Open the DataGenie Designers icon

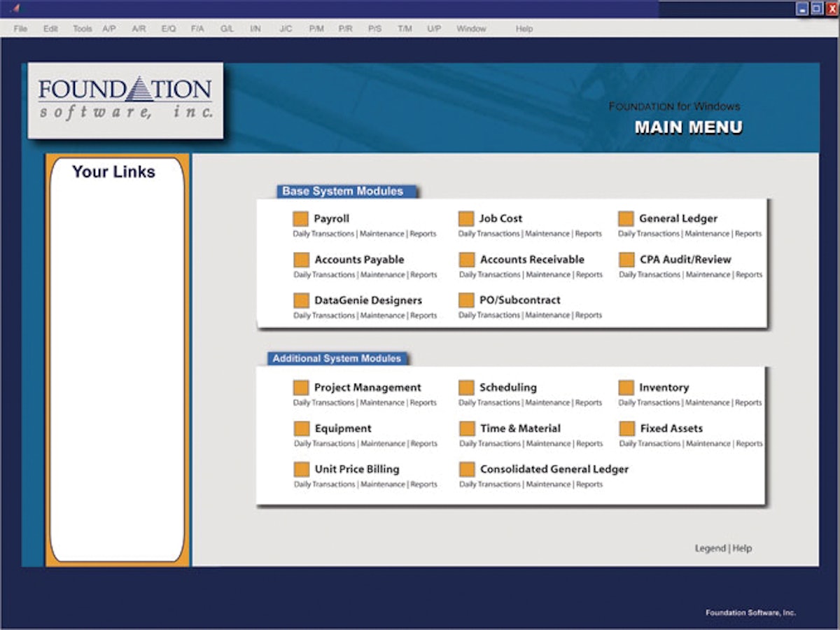click(301, 300)
